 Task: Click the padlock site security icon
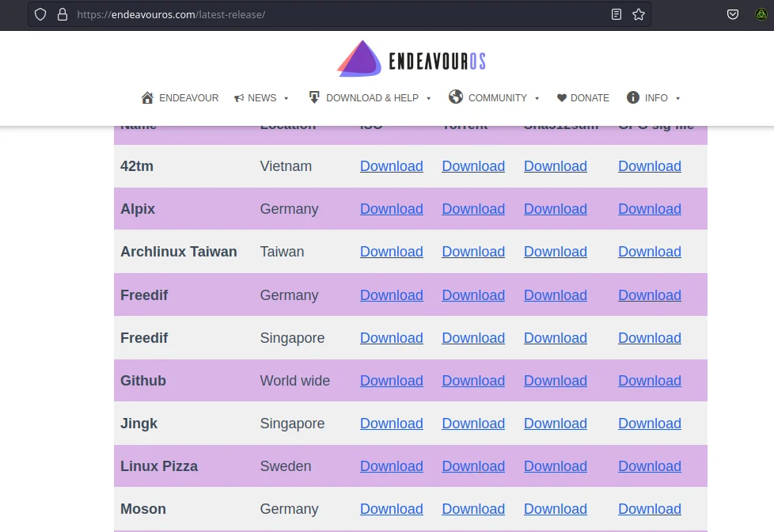point(63,14)
